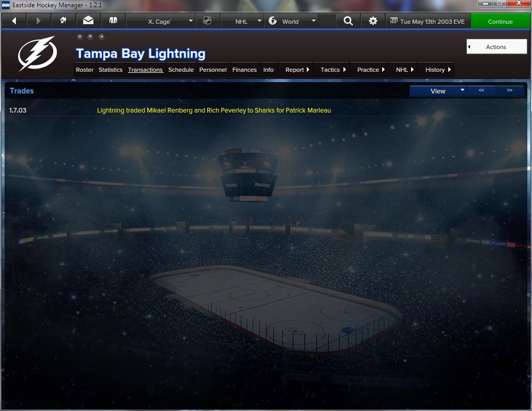Expand the World dropdown
532x411 pixels.
click(x=292, y=21)
